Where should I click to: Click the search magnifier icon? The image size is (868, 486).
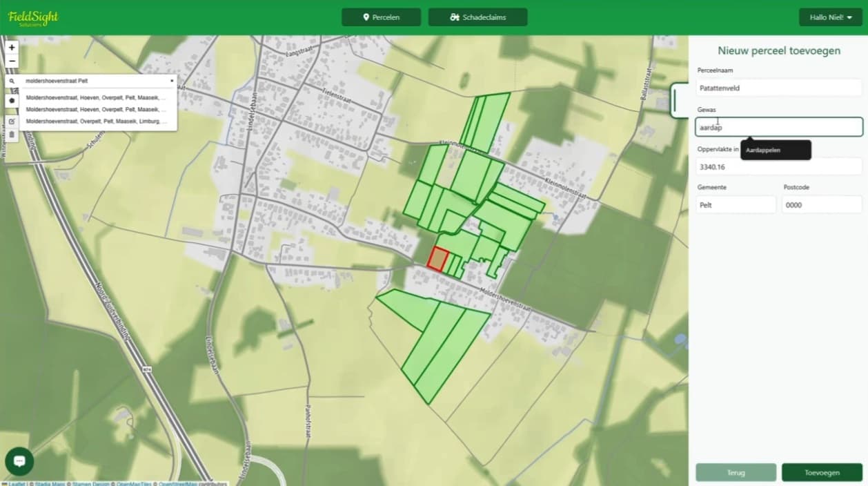coord(12,81)
